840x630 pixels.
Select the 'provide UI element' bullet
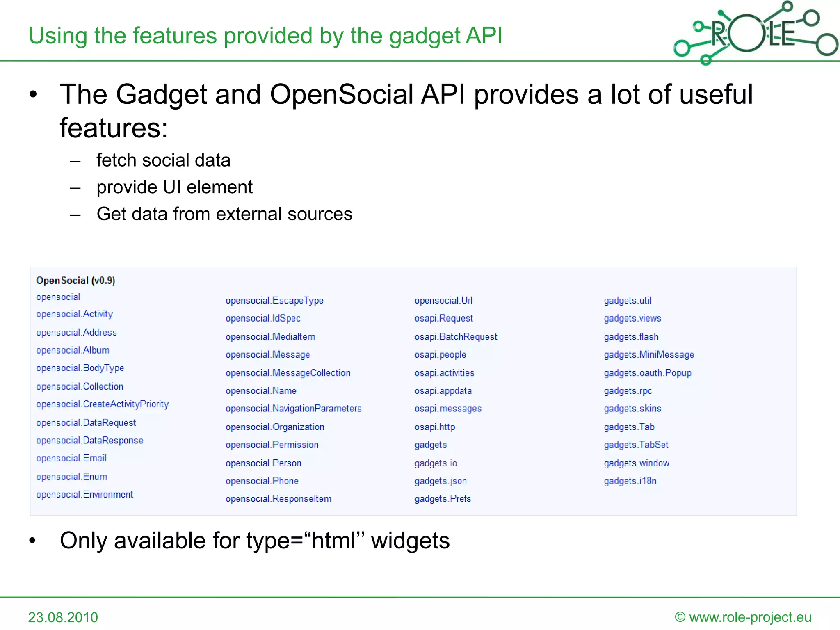click(175, 187)
